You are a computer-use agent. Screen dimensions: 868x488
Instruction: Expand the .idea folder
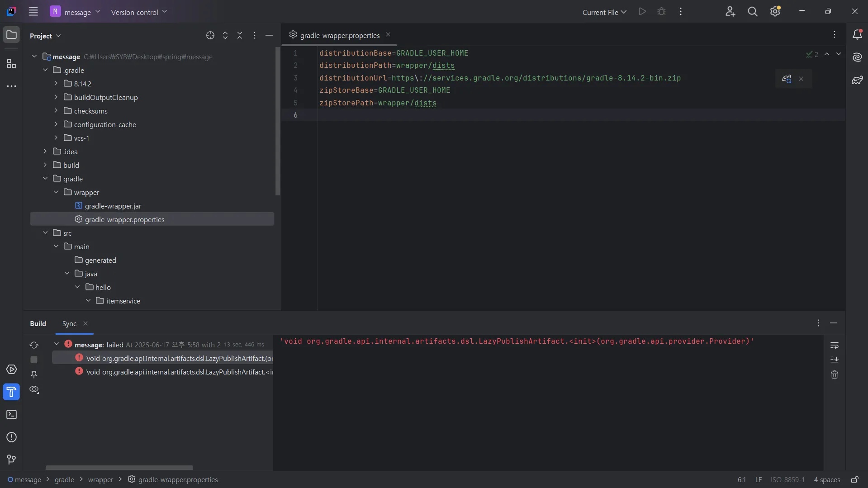(x=45, y=152)
